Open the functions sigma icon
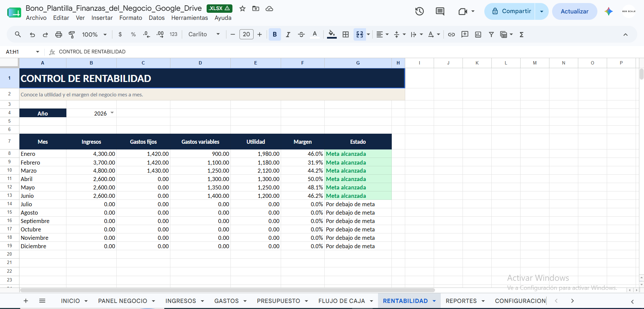Screen dimensions: 644x309 [522, 34]
